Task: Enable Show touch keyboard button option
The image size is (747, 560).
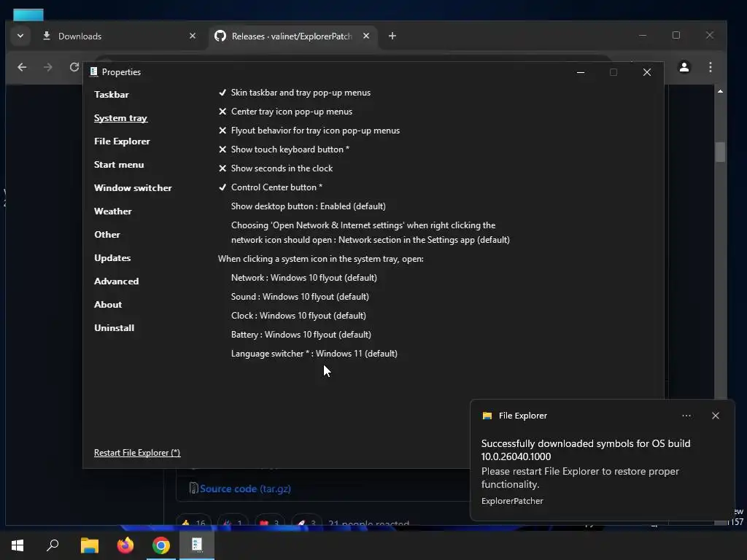Action: (284, 149)
